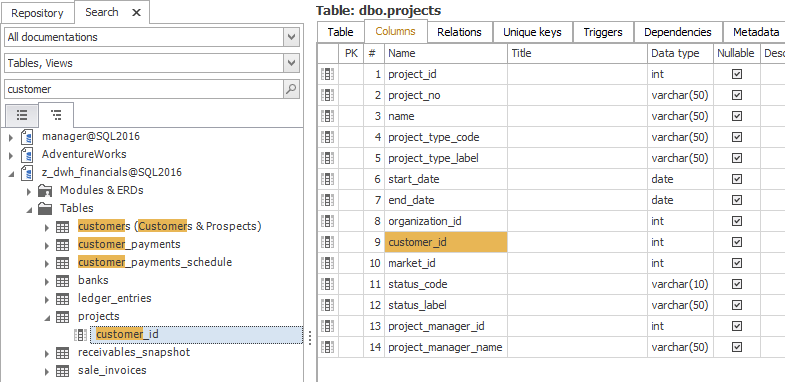Select the receivables_snapshot tree item

[x=134, y=352]
